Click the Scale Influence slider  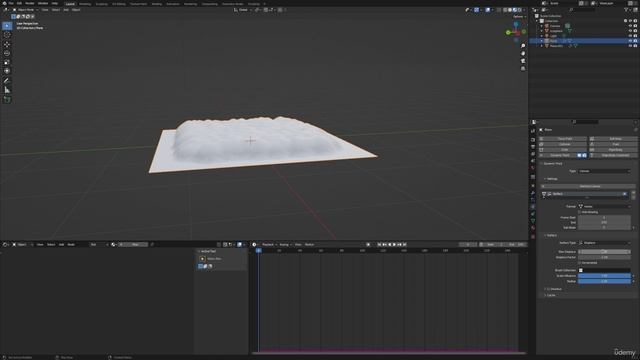point(604,276)
